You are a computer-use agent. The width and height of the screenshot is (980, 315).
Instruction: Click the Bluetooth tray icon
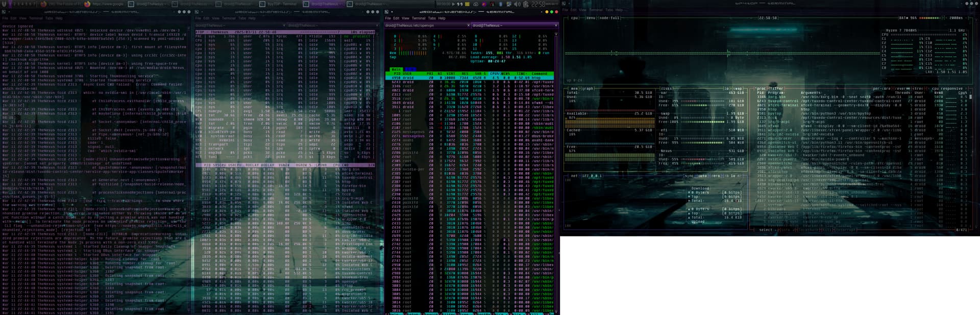pyautogui.click(x=501, y=4)
